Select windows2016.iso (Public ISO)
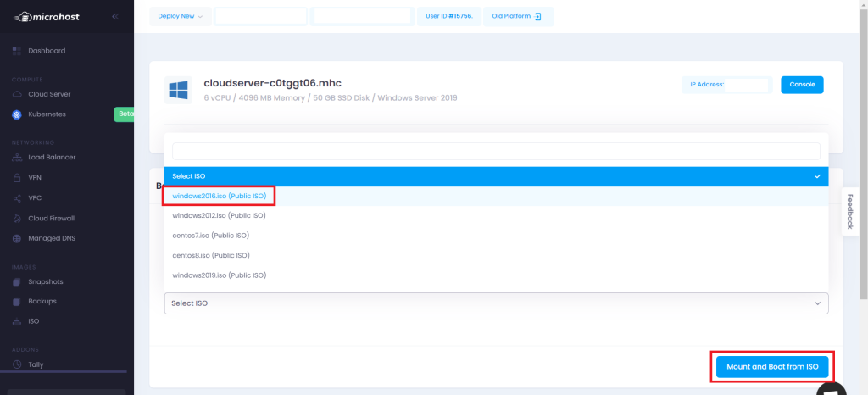 click(x=496, y=197)
